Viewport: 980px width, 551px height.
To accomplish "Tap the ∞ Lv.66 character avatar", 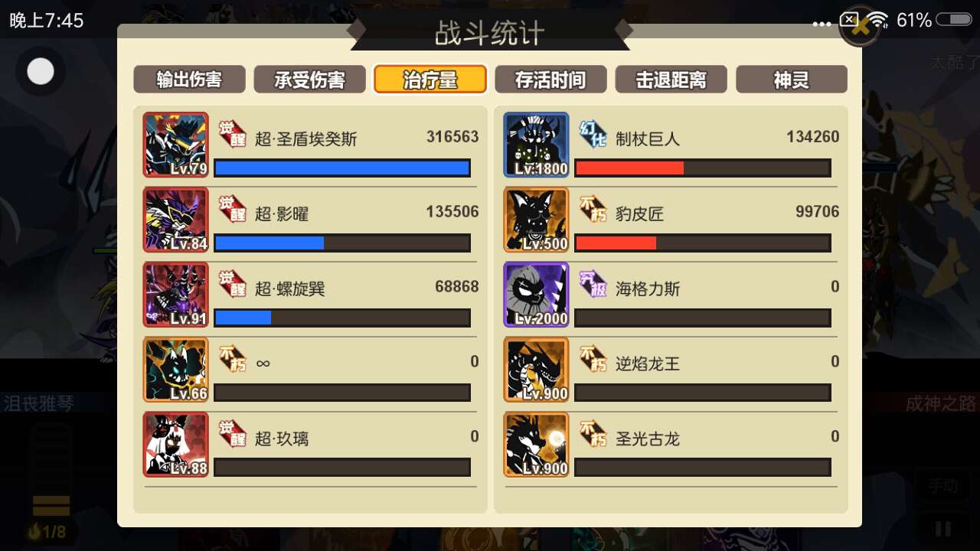I will (175, 370).
